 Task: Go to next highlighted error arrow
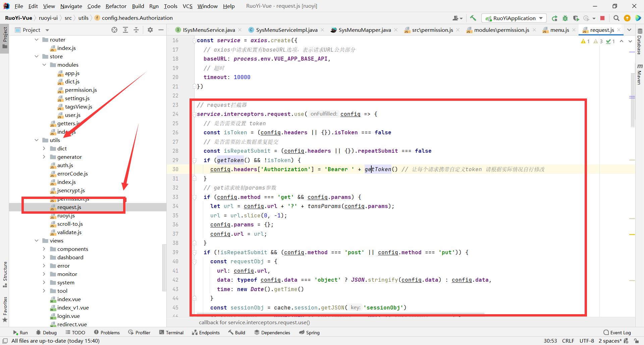coord(630,41)
